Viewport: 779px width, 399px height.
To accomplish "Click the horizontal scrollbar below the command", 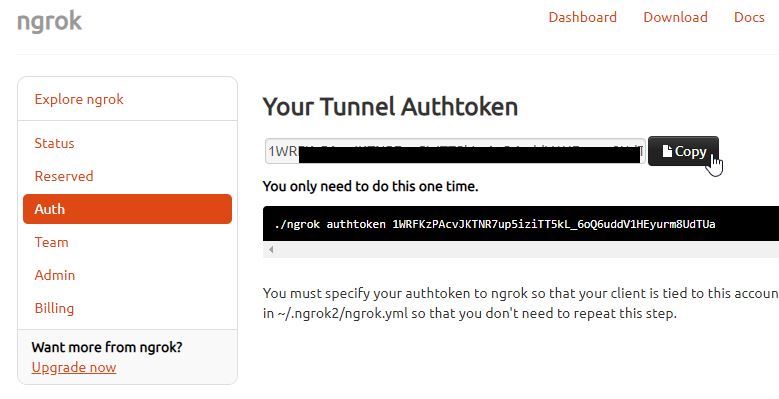I will click(521, 249).
